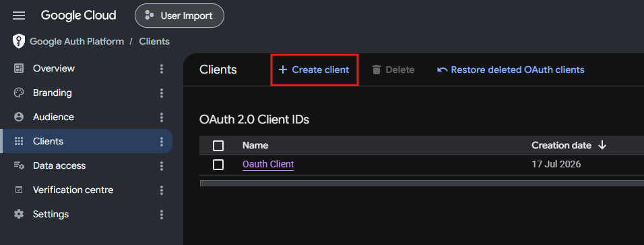Screen dimensions: 644x245
Task: Click the 17 Jul 2026 date cell
Action: (x=556, y=164)
